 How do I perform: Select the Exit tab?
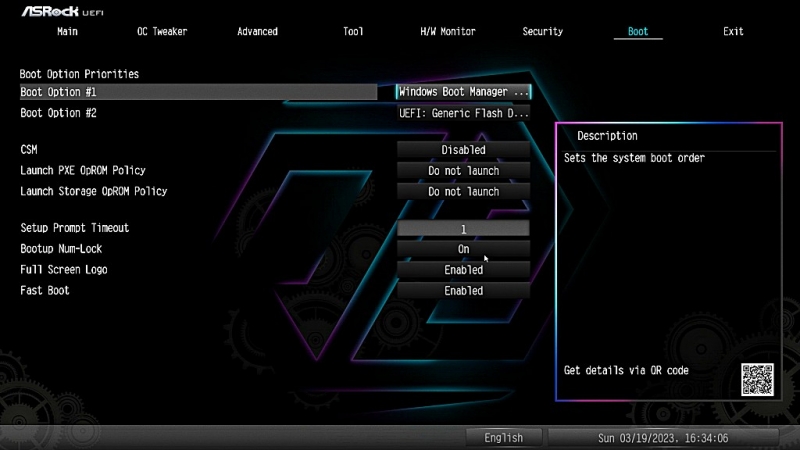pyautogui.click(x=733, y=32)
